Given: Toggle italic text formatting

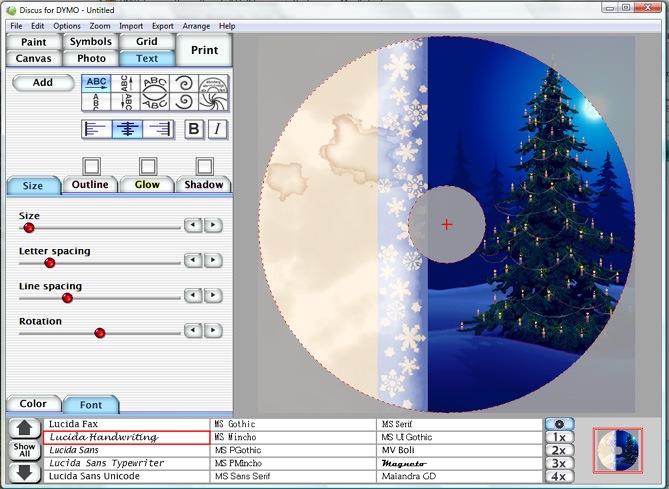Looking at the screenshot, I should [x=218, y=129].
